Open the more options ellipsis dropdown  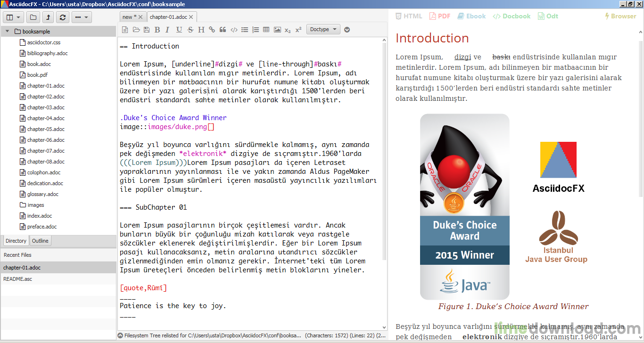click(82, 17)
